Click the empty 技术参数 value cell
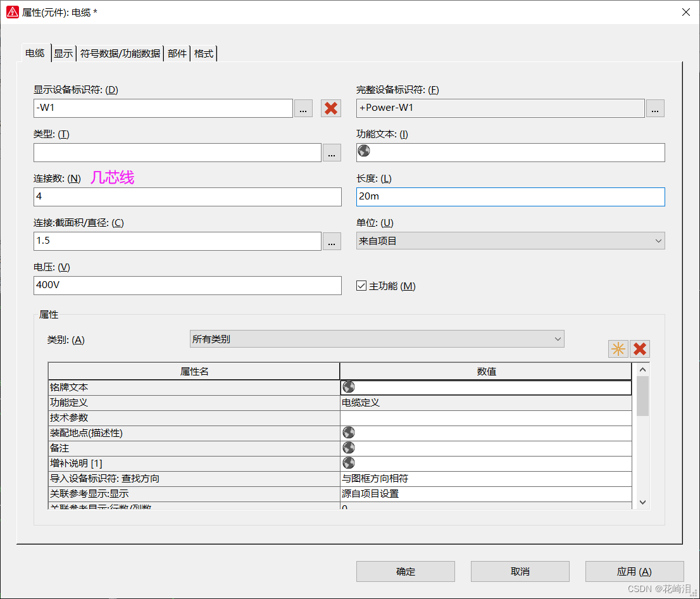700x599 pixels. pos(485,418)
